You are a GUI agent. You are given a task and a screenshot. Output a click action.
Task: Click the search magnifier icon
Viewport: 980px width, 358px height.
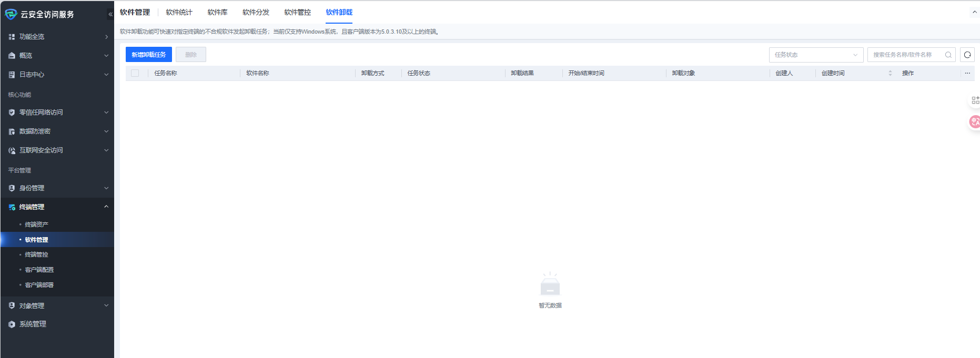pos(948,55)
